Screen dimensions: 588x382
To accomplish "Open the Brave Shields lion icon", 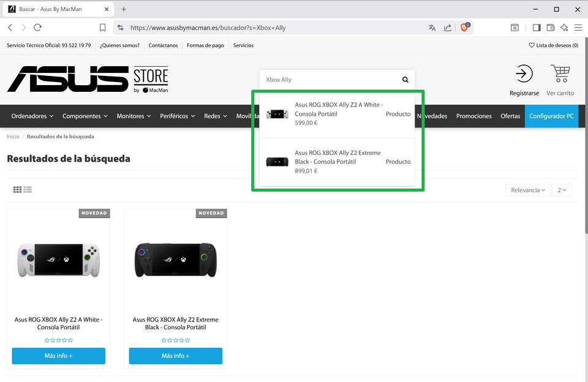I will pos(465,27).
